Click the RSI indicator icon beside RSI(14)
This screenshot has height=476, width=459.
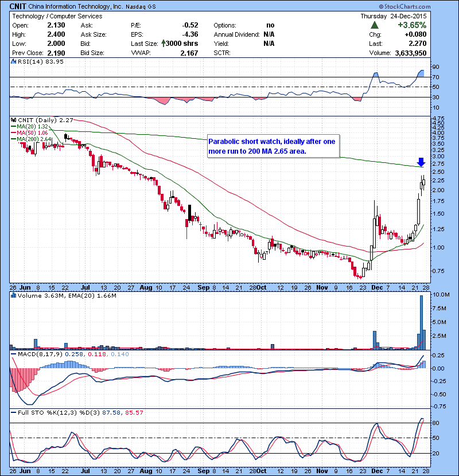[13, 61]
